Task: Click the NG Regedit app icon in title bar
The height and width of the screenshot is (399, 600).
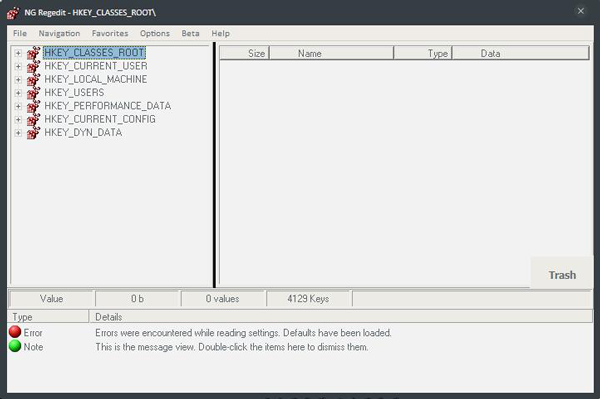Action: tap(13, 13)
